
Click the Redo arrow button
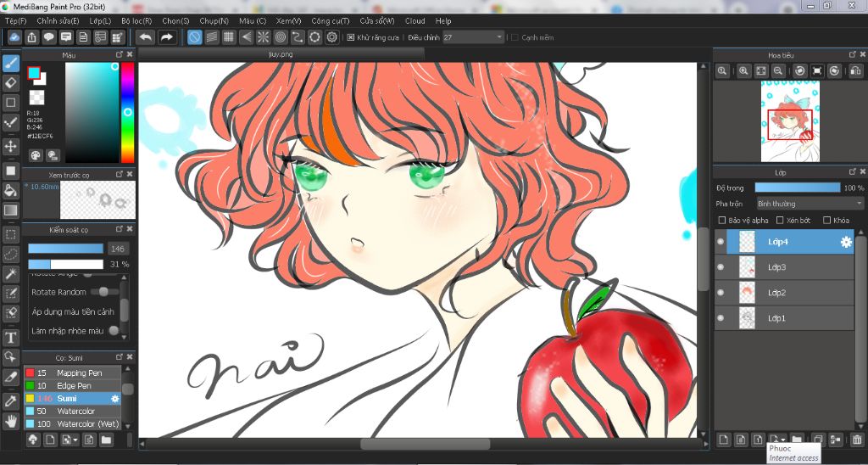click(x=165, y=37)
